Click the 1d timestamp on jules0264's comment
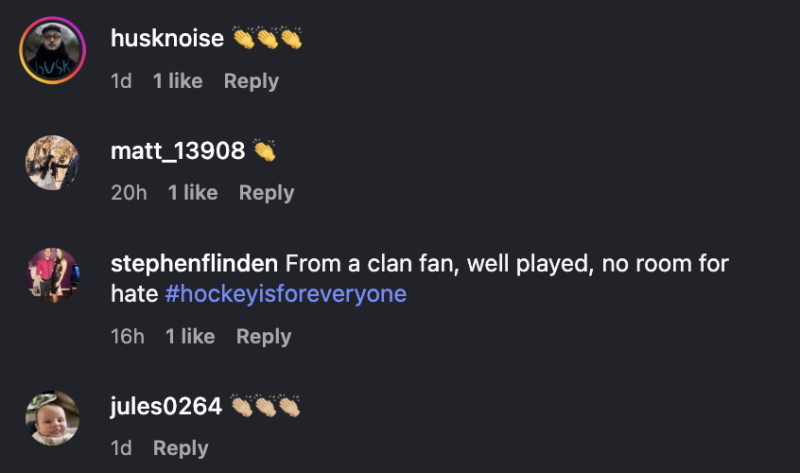 pyautogui.click(x=121, y=449)
